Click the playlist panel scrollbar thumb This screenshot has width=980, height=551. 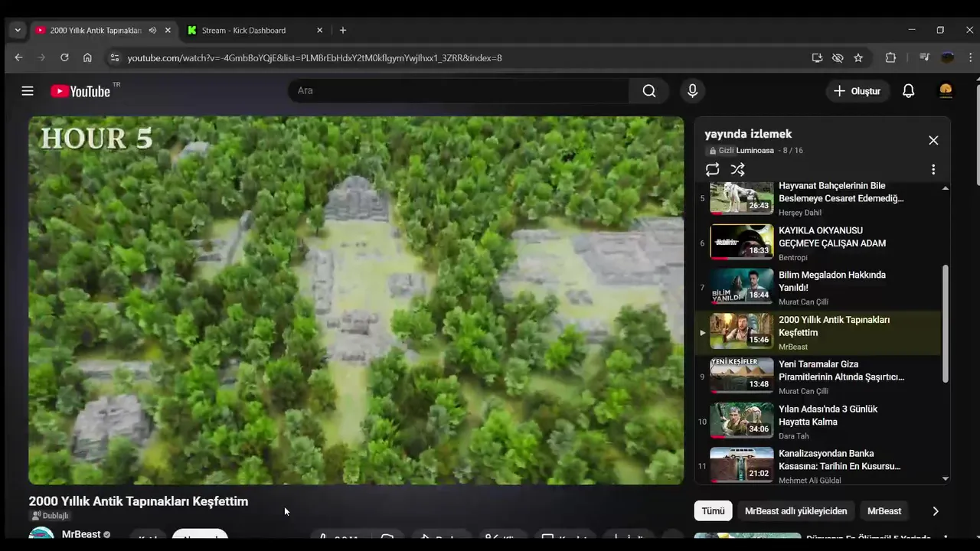coord(946,324)
